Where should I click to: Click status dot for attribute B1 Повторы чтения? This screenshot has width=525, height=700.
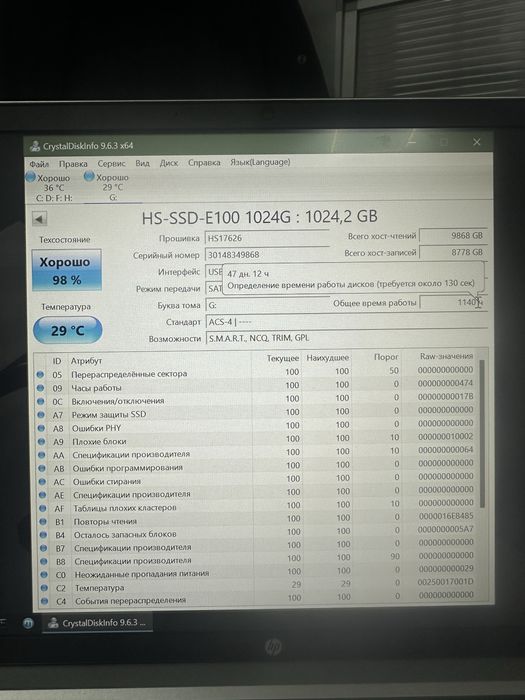click(43, 521)
